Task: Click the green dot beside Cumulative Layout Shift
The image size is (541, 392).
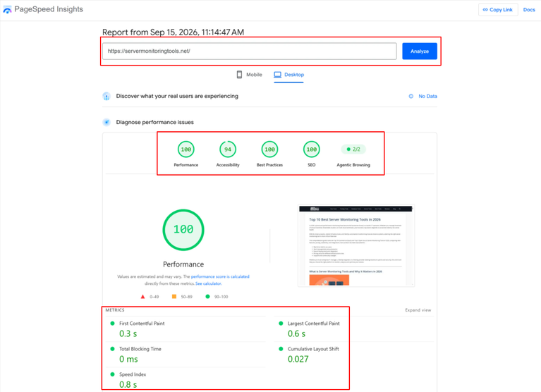Action: pos(281,349)
